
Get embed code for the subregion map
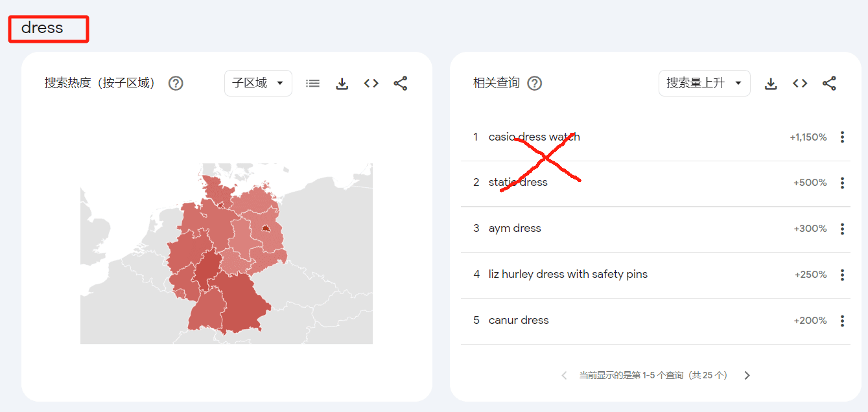click(371, 84)
